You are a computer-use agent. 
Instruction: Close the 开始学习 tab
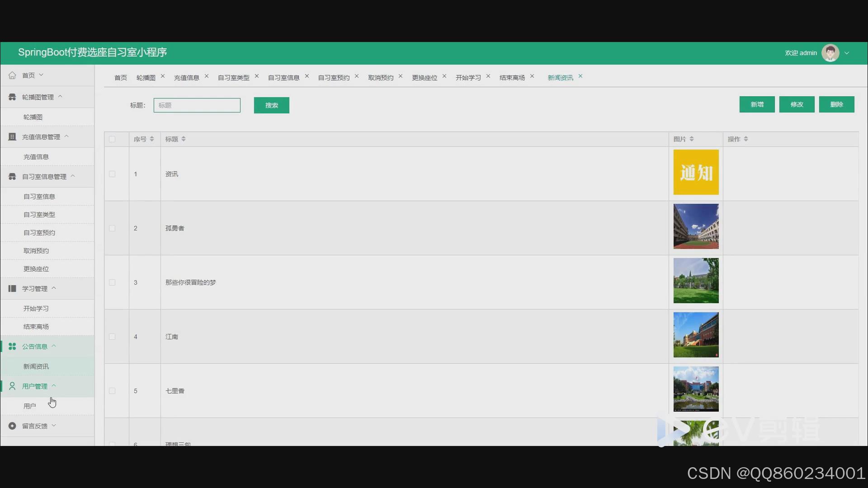point(488,76)
